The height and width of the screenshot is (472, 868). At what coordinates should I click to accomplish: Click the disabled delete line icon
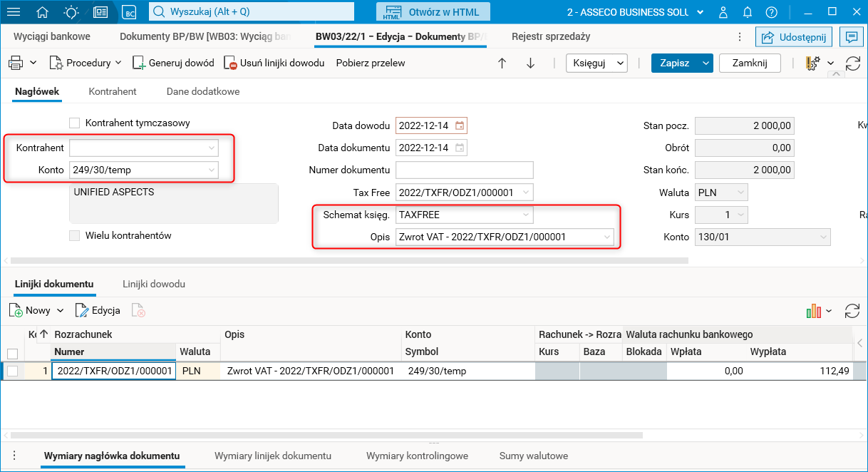[138, 311]
